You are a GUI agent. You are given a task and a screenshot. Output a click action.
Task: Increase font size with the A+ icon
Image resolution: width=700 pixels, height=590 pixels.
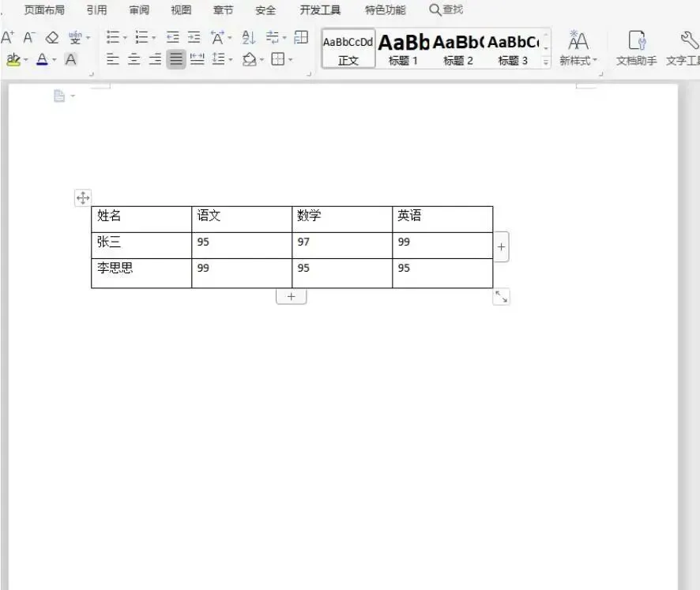pyautogui.click(x=8, y=37)
